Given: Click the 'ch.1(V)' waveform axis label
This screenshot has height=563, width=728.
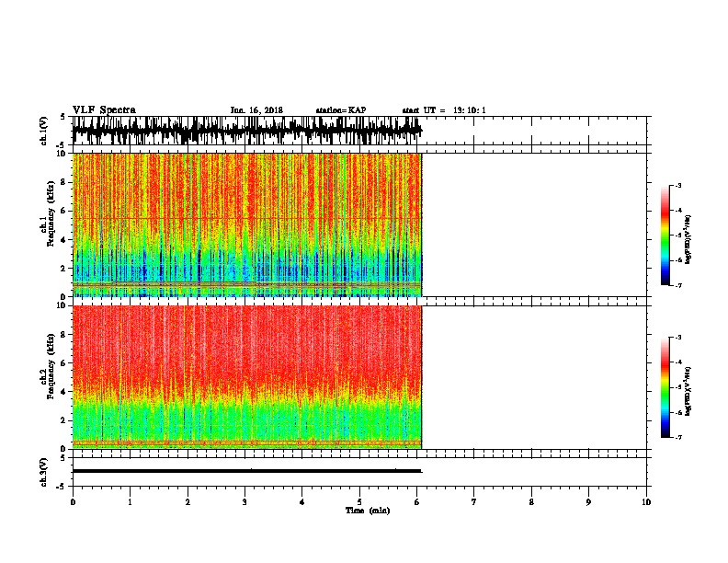Looking at the screenshot, I should pos(44,131).
